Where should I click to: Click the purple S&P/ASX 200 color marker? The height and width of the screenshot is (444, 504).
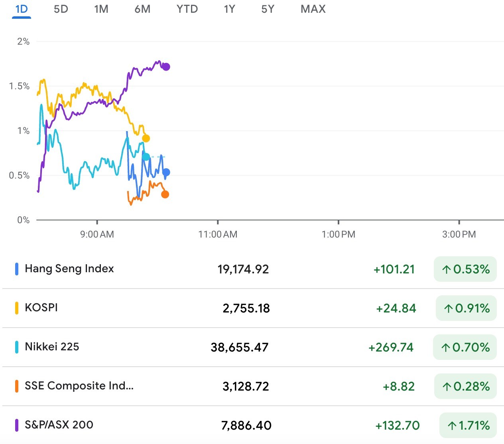pyautogui.click(x=17, y=425)
